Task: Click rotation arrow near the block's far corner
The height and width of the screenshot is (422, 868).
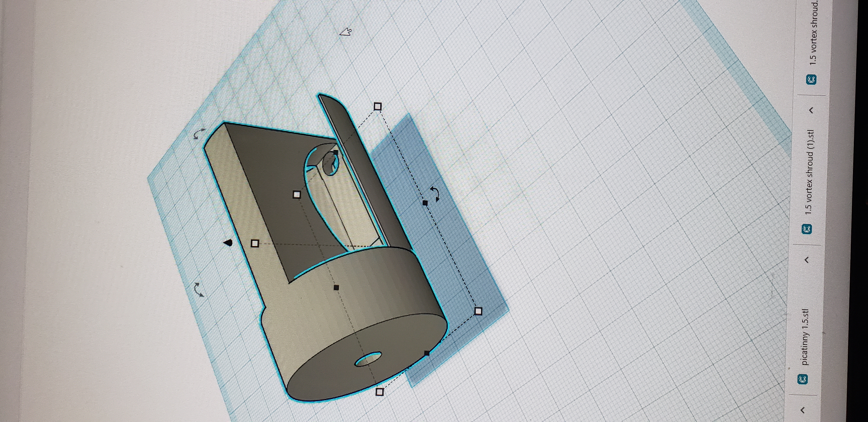Action: [199, 133]
